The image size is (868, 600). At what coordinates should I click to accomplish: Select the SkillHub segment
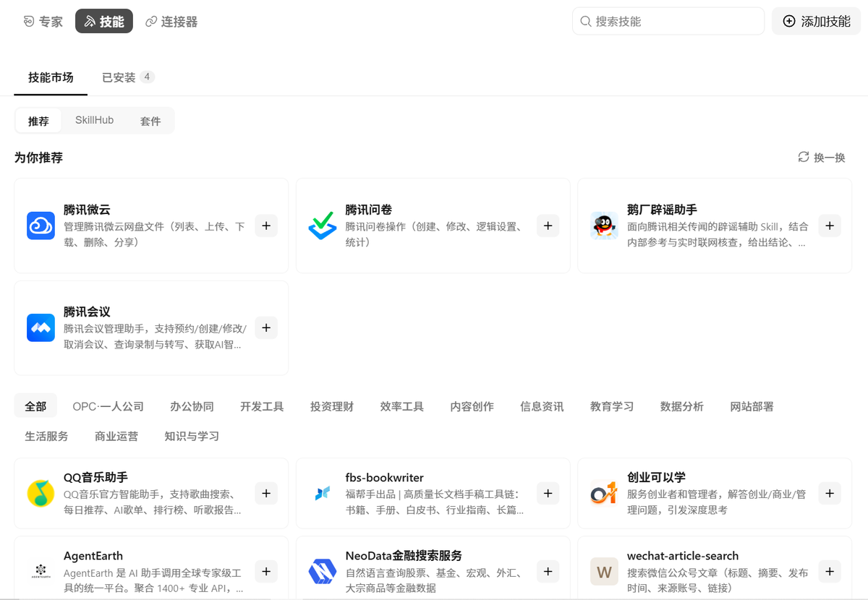point(95,121)
